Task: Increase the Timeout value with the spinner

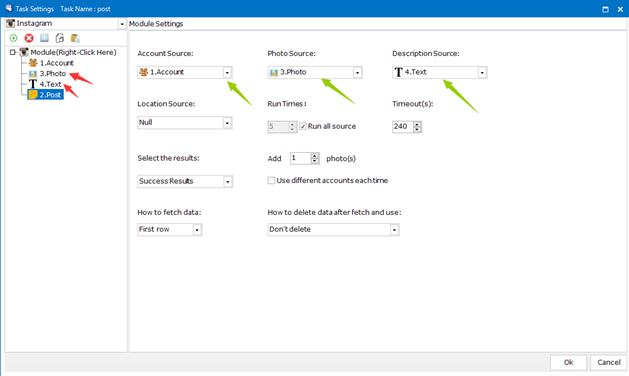Action: tap(417, 124)
